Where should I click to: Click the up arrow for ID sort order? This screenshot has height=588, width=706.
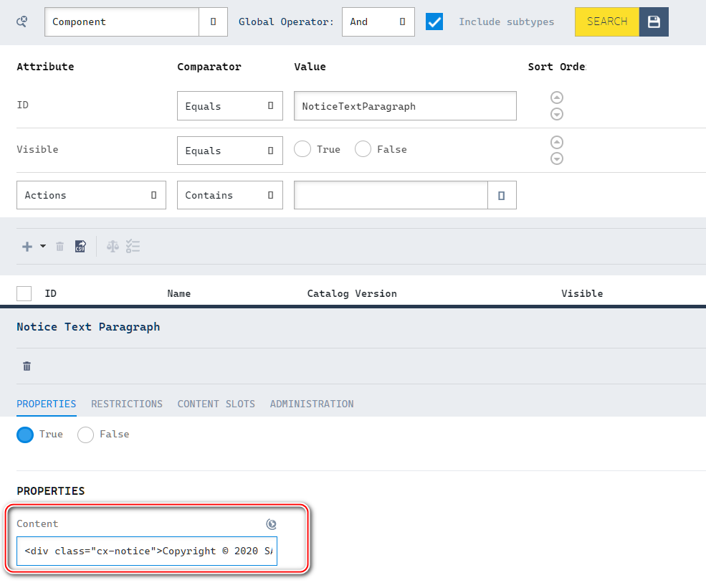tap(557, 97)
